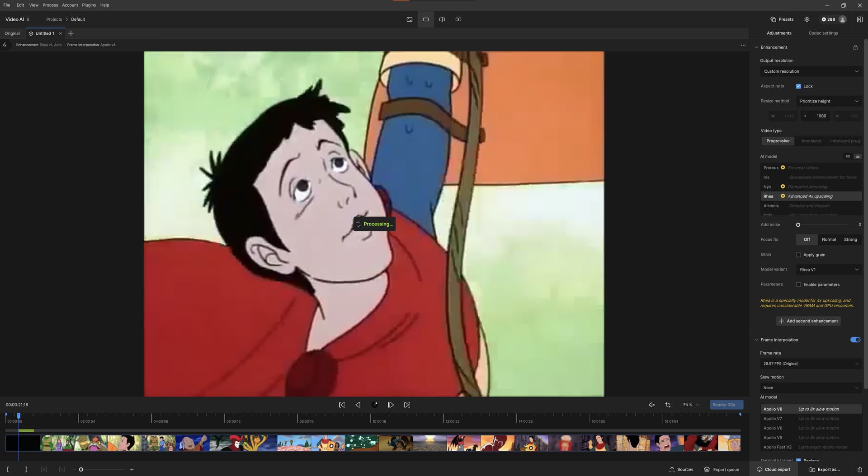868x476 pixels.
Task: Switch to side-by-side comparison view
Action: coord(458,19)
